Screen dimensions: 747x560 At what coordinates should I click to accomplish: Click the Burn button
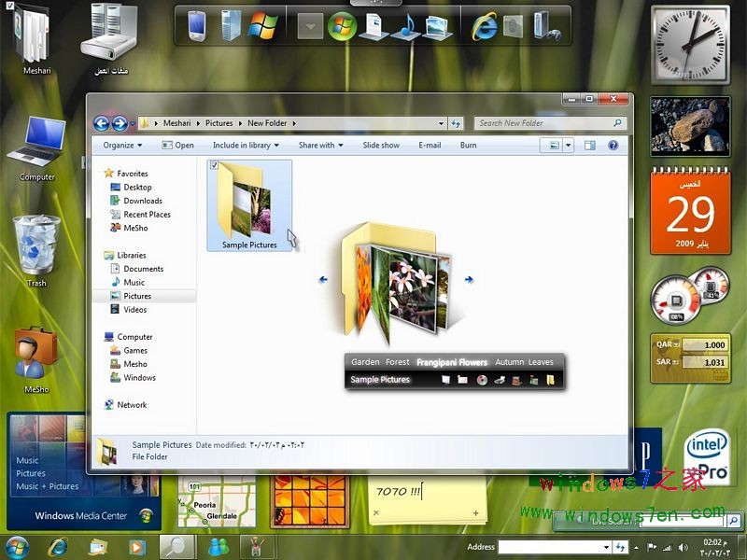[468, 145]
